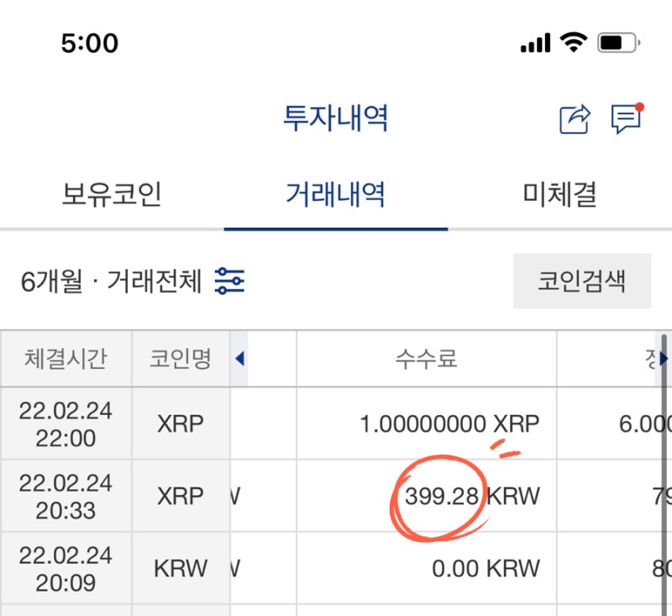Tap the left scroll arrow in the table header
Screen dimensions: 672x616
[239, 358]
